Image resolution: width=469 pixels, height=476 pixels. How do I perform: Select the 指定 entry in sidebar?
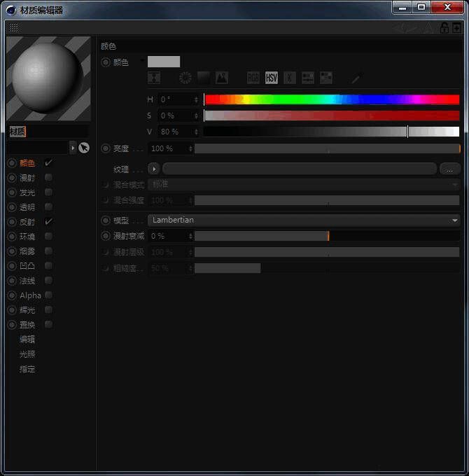pos(27,369)
